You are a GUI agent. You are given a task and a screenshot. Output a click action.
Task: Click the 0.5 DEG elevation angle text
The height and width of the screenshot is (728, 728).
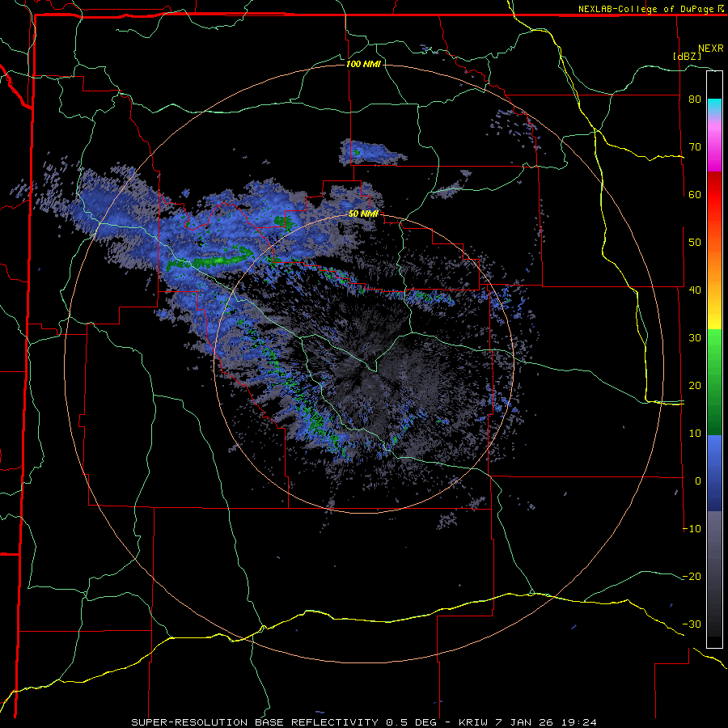(x=412, y=722)
